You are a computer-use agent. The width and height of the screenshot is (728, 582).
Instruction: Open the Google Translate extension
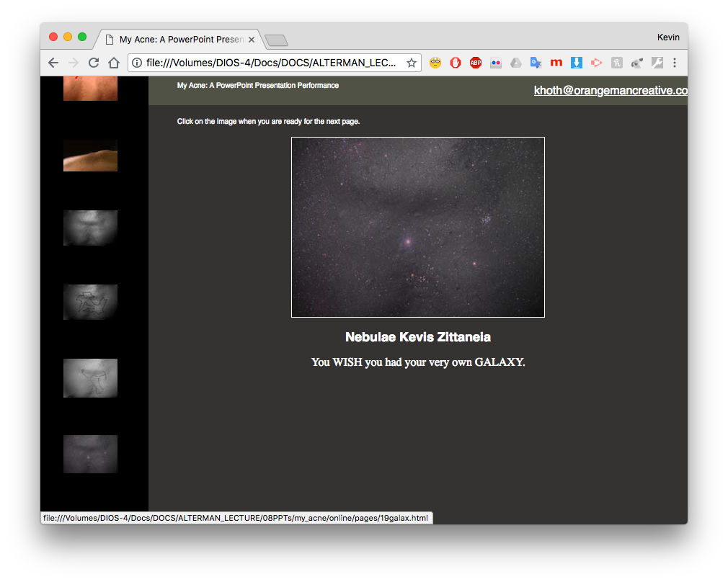[536, 63]
